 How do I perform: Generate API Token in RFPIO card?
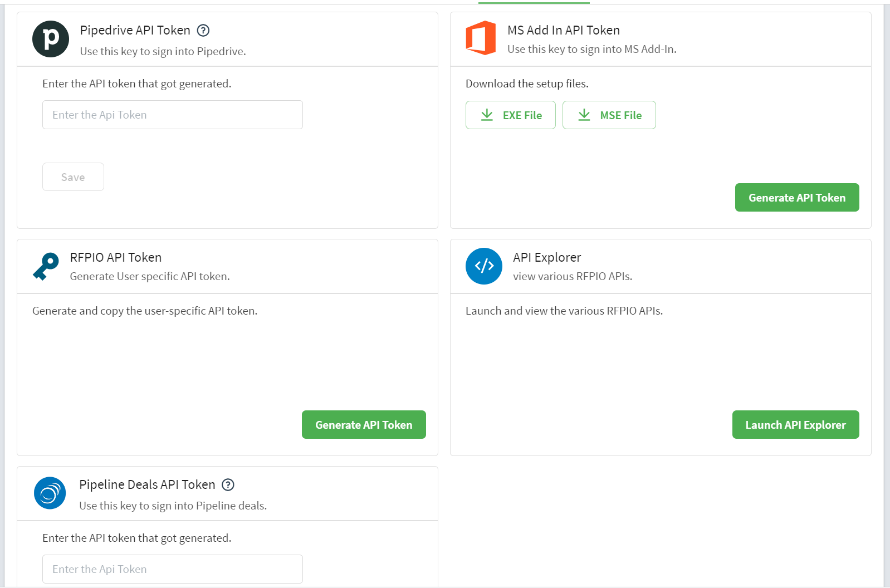pos(364,424)
